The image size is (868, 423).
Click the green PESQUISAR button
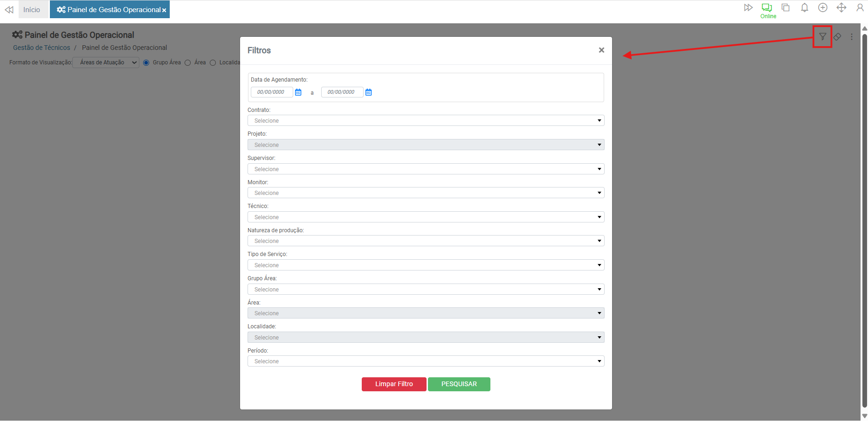coord(459,384)
